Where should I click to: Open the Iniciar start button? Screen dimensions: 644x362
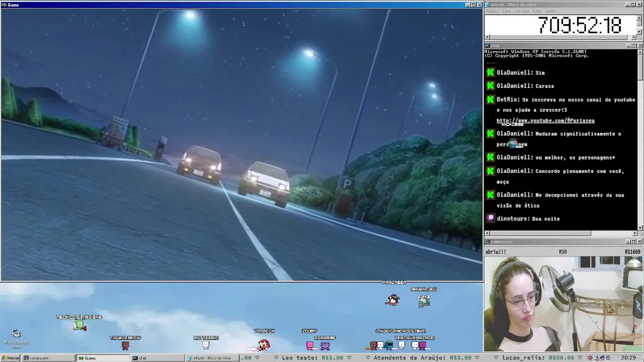tap(11, 358)
